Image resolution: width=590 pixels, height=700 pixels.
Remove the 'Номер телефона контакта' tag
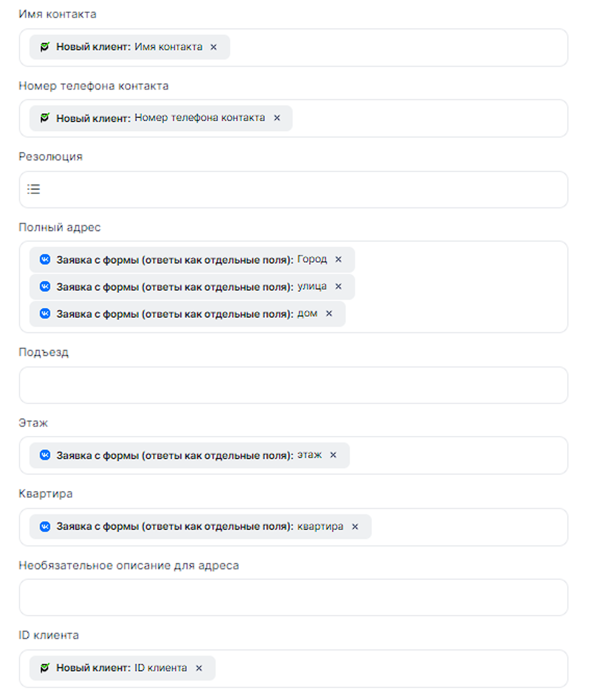[x=277, y=118]
